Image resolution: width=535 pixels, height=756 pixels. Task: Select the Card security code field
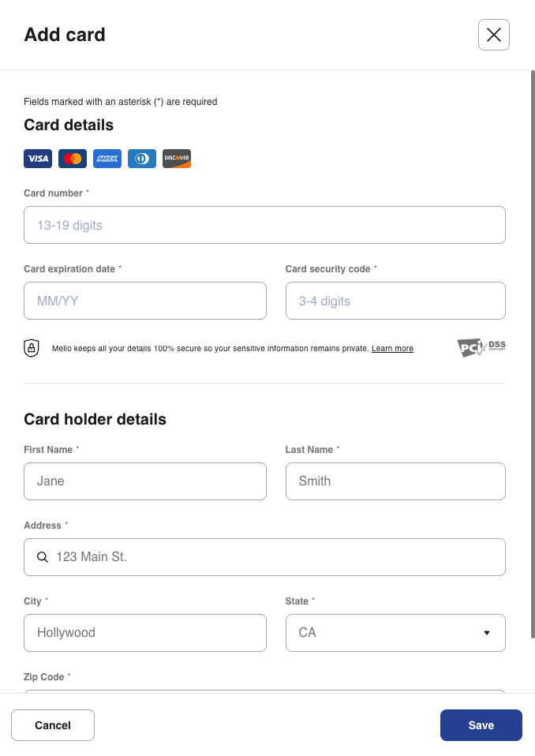pyautogui.click(x=395, y=301)
